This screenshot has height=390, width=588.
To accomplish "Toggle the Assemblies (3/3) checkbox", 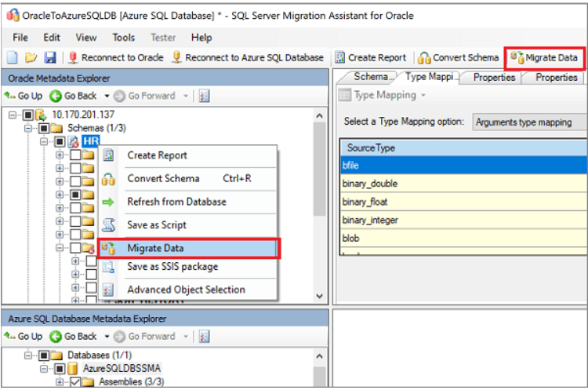I will coord(75,382).
